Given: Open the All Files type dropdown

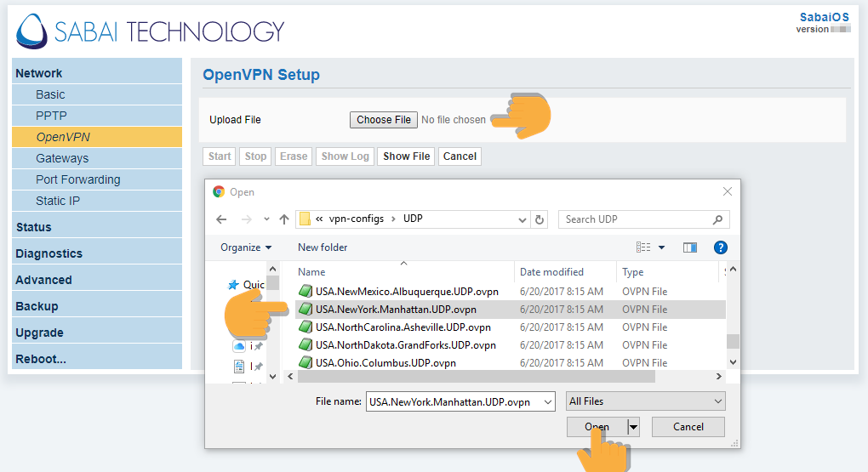Looking at the screenshot, I should 645,401.
